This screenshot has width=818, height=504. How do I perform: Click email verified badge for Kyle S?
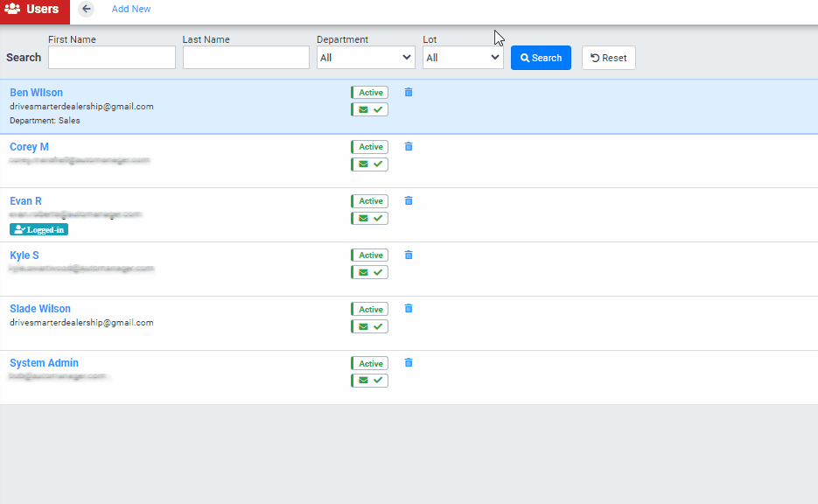point(369,272)
